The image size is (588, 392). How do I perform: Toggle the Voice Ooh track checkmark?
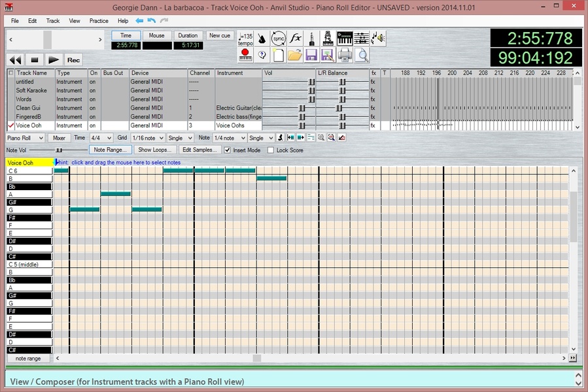pos(10,125)
